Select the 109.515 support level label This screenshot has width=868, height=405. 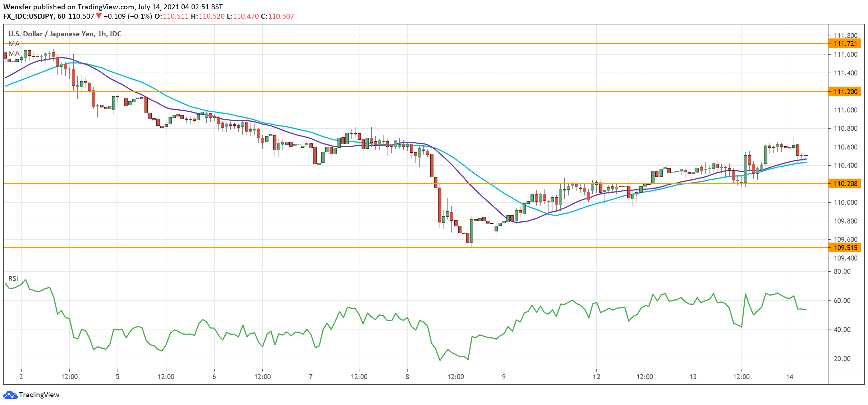tap(845, 248)
